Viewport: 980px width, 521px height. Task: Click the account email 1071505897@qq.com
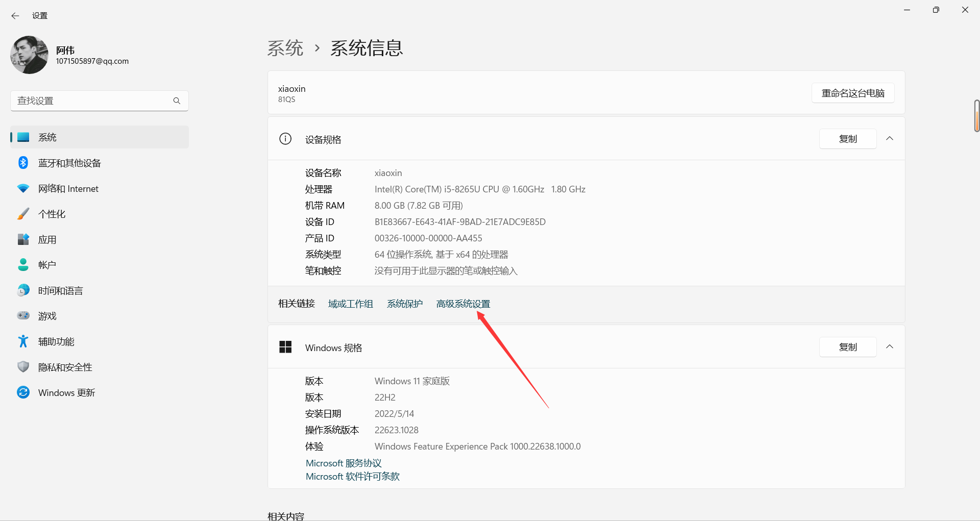click(92, 61)
